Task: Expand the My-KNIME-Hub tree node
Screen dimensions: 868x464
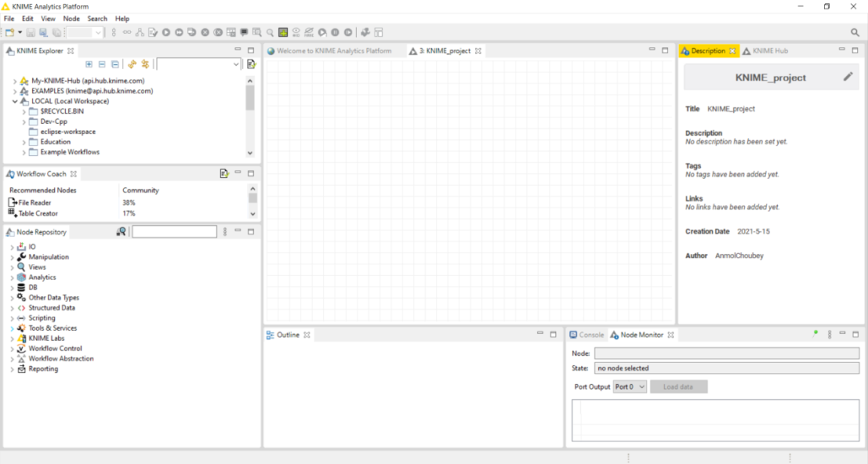Action: [x=15, y=81]
